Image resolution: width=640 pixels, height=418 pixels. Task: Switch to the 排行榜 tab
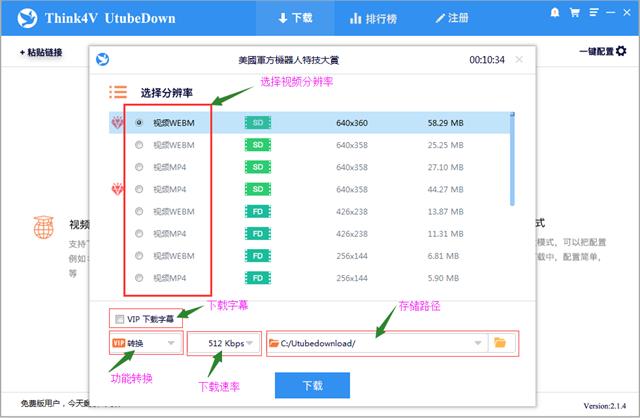pyautogui.click(x=373, y=18)
